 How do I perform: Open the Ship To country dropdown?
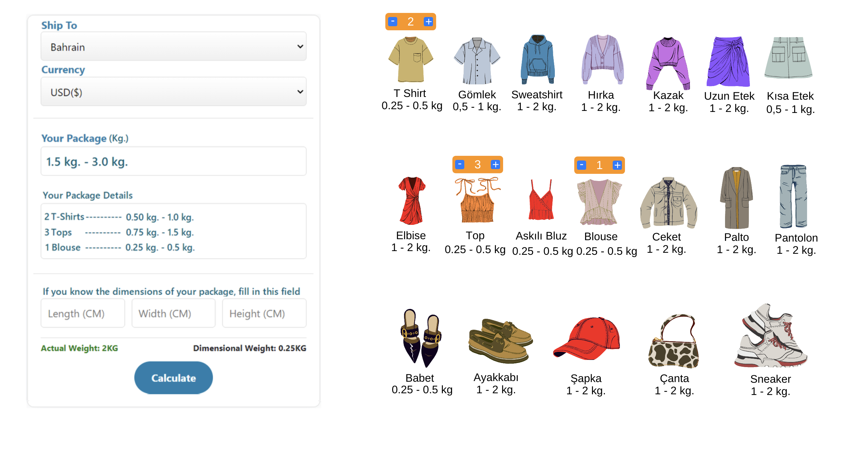click(x=174, y=47)
